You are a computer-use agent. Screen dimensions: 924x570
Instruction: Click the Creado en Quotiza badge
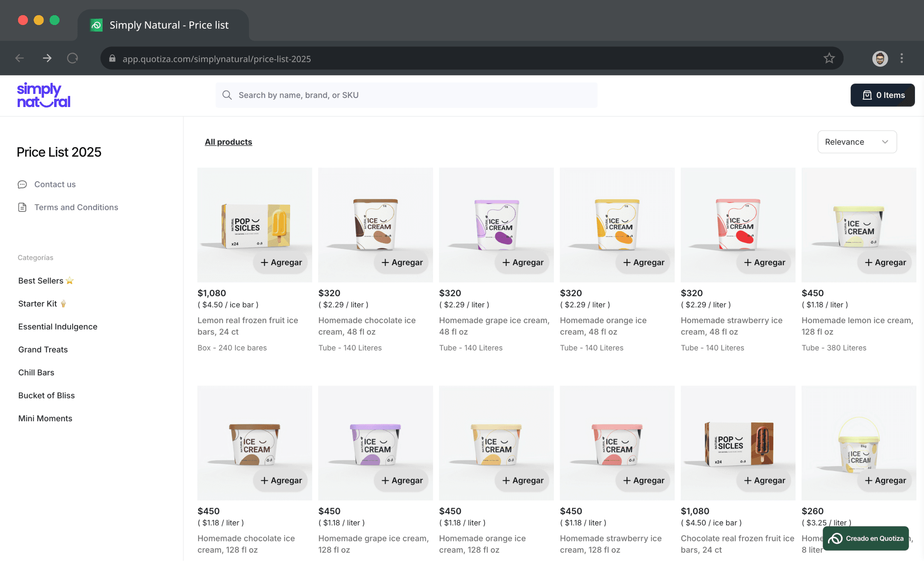point(866,538)
